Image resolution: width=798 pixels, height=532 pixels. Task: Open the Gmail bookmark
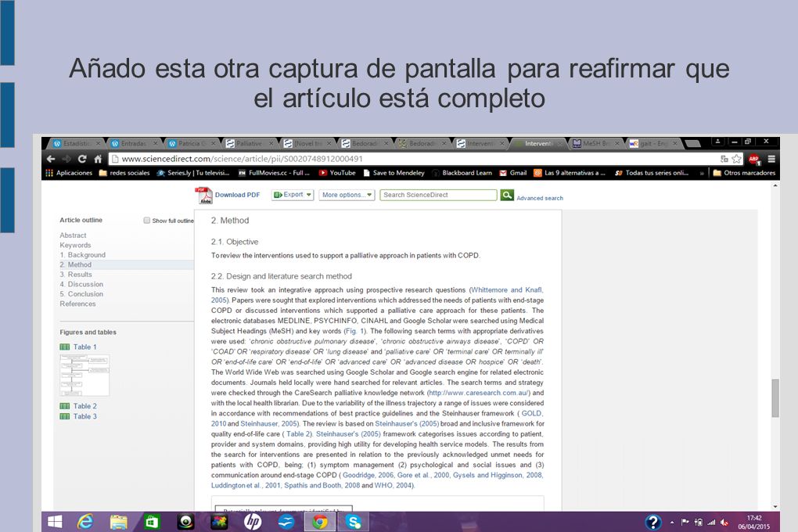[513, 173]
